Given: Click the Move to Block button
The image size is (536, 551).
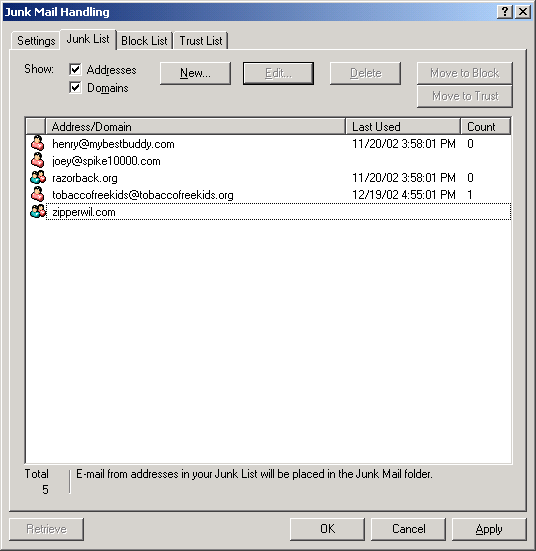Looking at the screenshot, I should (x=465, y=73).
